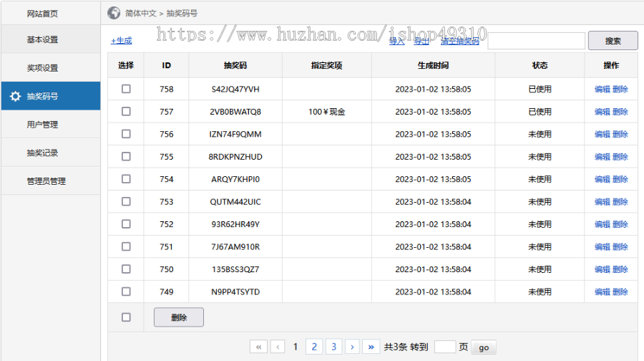Click the +生成 link
The image size is (644, 361).
tap(121, 41)
